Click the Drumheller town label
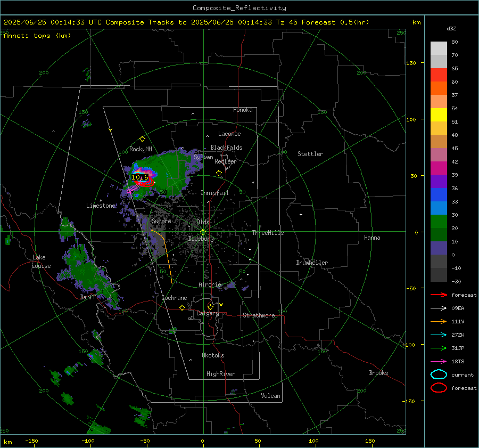The width and height of the screenshot is (479, 448). click(312, 263)
